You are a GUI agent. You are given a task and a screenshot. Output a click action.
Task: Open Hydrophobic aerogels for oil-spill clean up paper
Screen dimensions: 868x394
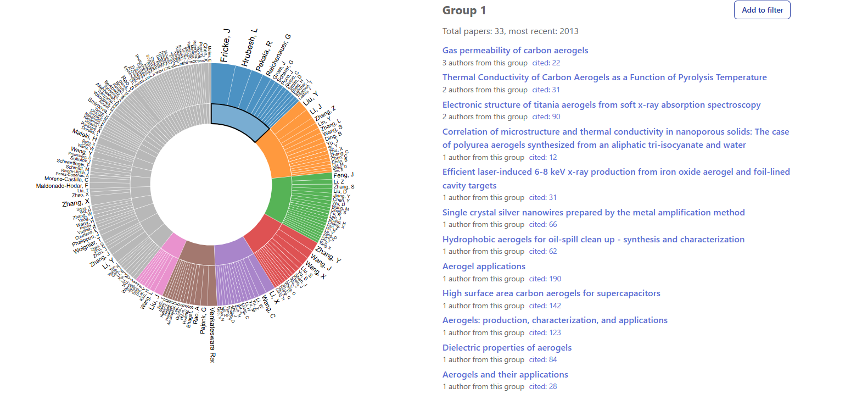[x=593, y=240]
